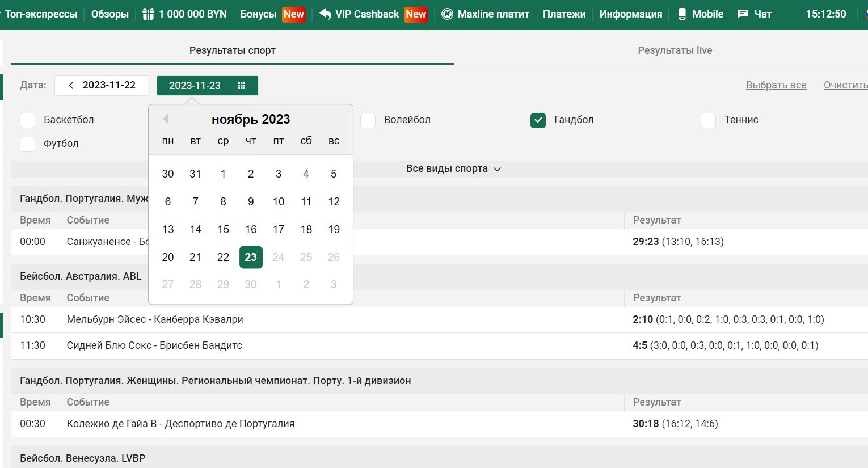
Task: Select October 30 in calendar
Action: pos(168,174)
